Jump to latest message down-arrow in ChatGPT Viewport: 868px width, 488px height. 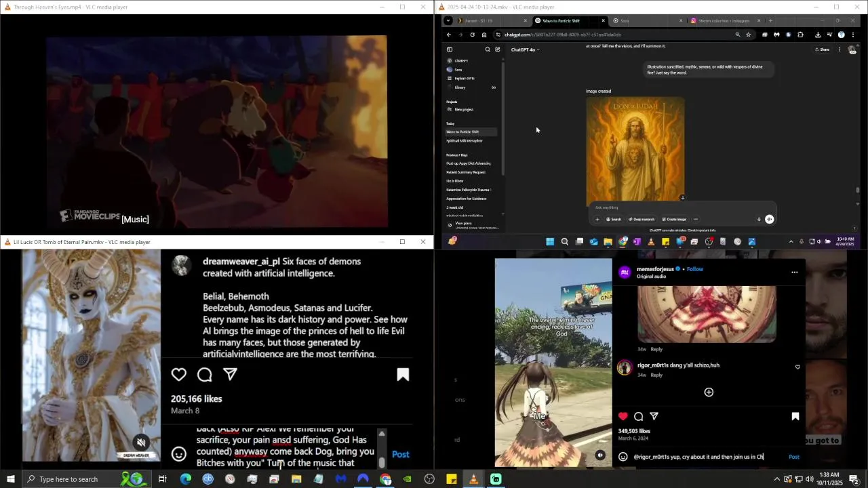tap(682, 198)
